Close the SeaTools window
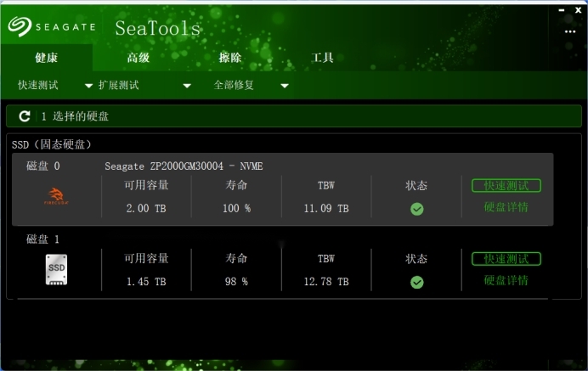The height and width of the screenshot is (371, 588). pyautogui.click(x=579, y=10)
